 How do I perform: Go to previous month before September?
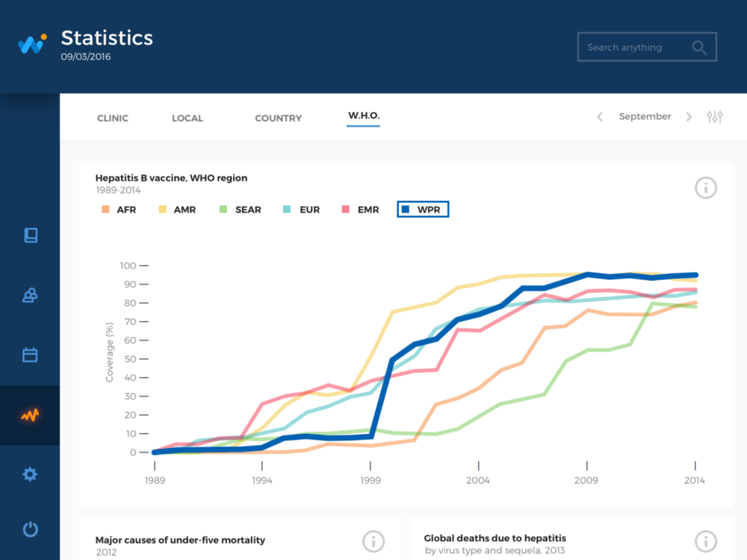600,116
